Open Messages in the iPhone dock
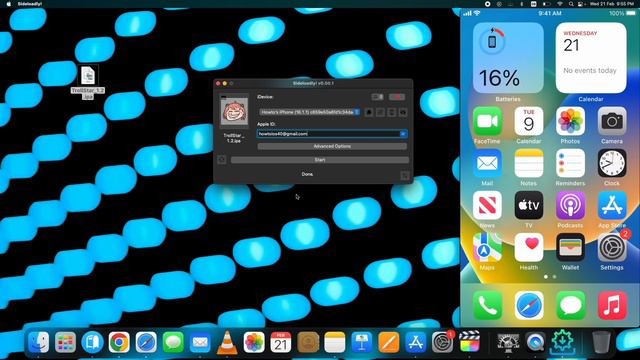The width and height of the screenshot is (640, 360). coord(570,305)
